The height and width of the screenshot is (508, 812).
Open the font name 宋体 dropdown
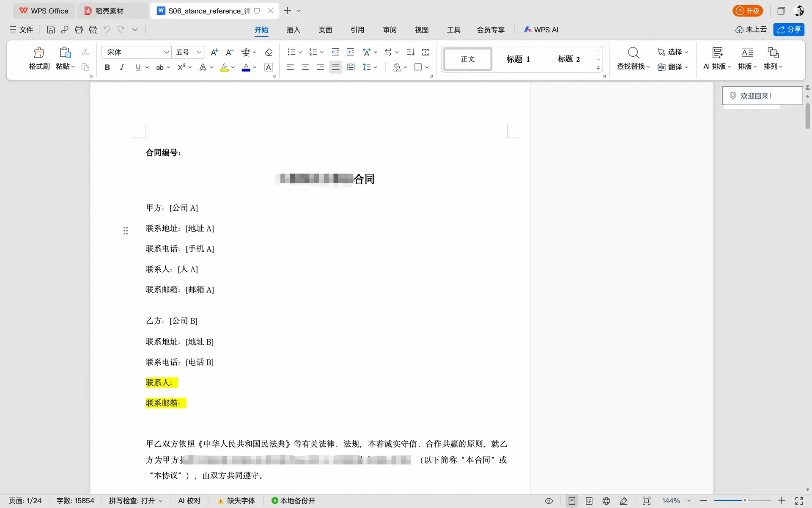click(x=166, y=52)
